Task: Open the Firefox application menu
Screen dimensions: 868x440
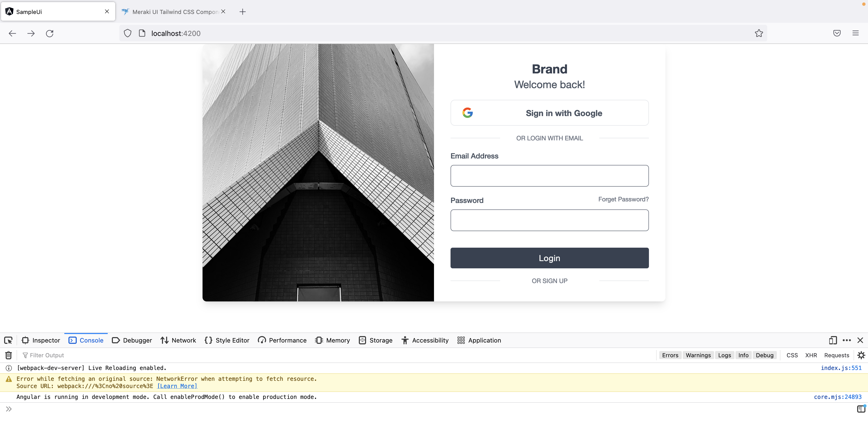Action: [856, 33]
